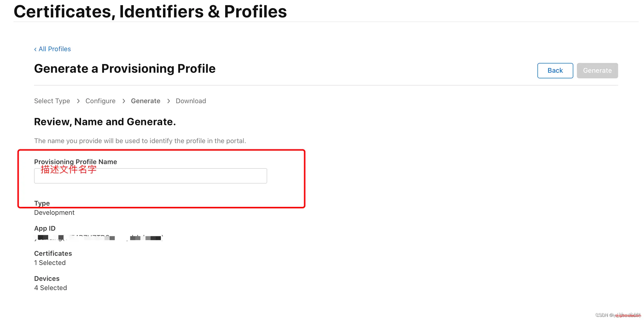Click the Provisioning Profile Name label
This screenshot has height=320, width=644.
(x=76, y=162)
